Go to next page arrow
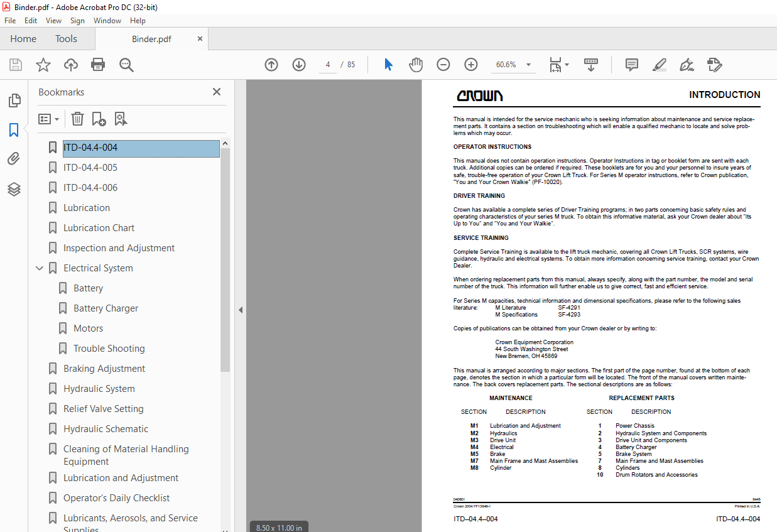Viewport: 777px width, 532px height. pos(299,65)
